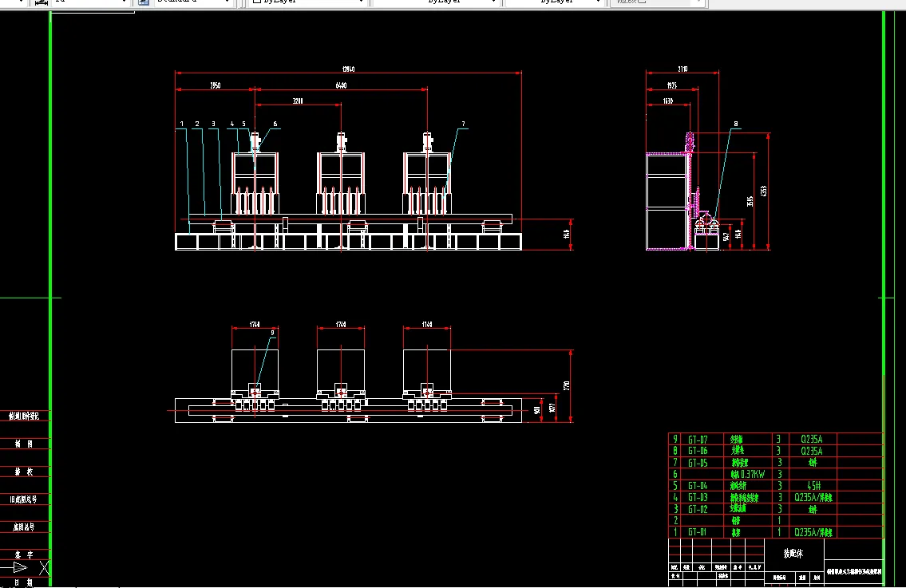Select balloon number 7 in the front view
Image resolution: width=906 pixels, height=588 pixels.
coord(463,124)
